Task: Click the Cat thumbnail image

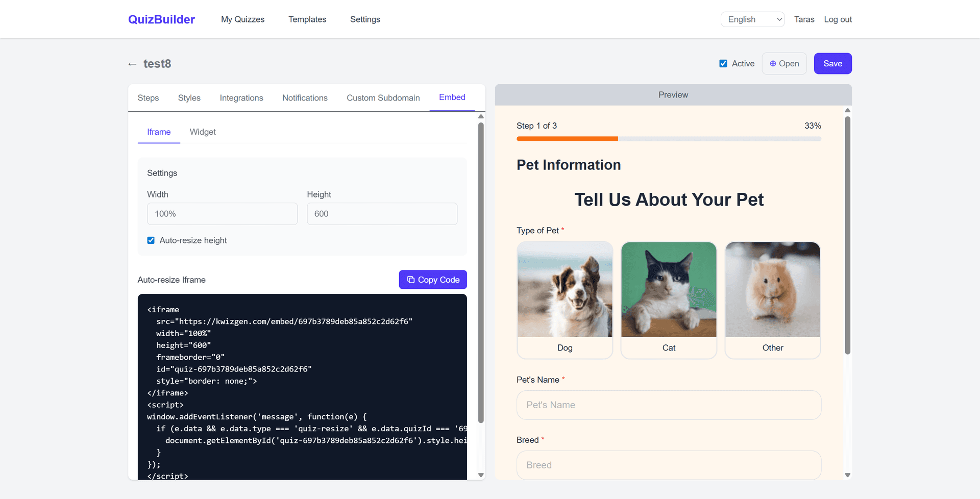Action: click(x=669, y=289)
